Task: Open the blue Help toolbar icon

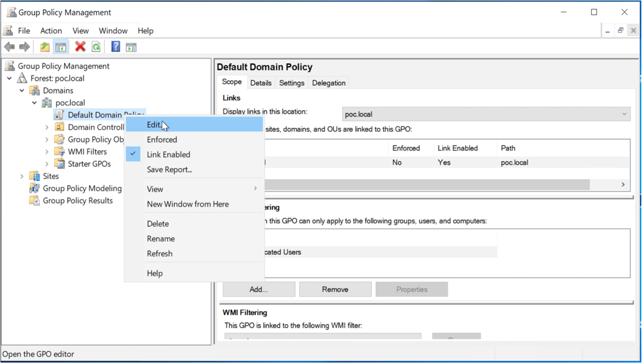Action: [x=115, y=47]
